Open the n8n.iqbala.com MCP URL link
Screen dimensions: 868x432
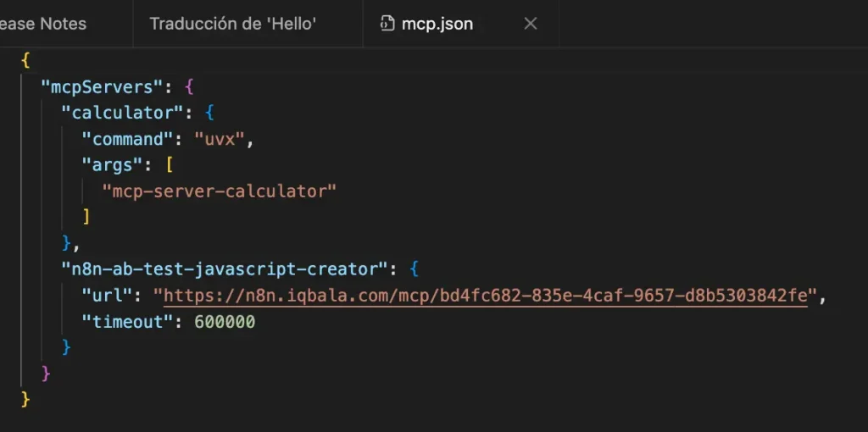coord(486,296)
